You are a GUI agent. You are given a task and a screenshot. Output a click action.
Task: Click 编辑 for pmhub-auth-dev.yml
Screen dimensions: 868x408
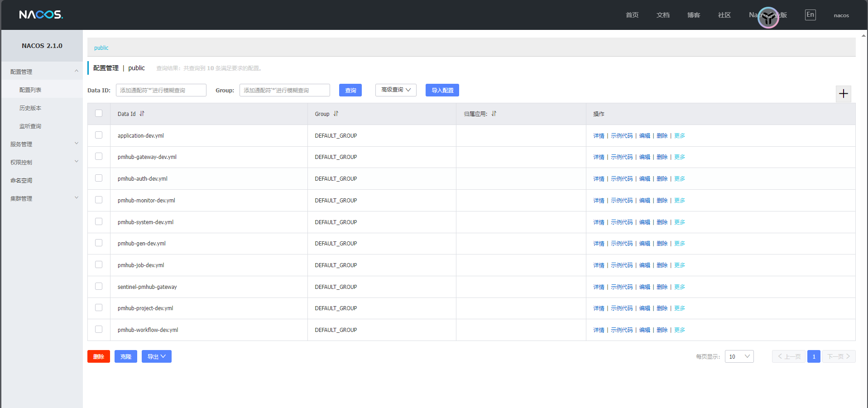point(645,179)
